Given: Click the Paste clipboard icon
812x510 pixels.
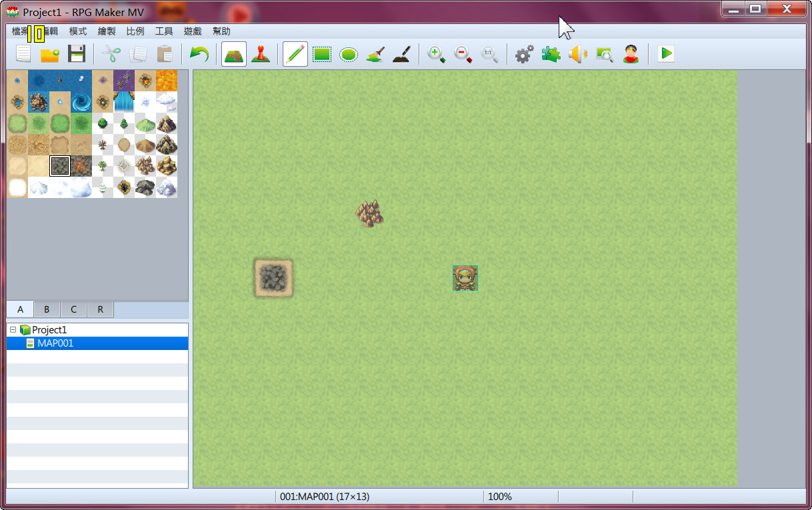Looking at the screenshot, I should click(165, 54).
